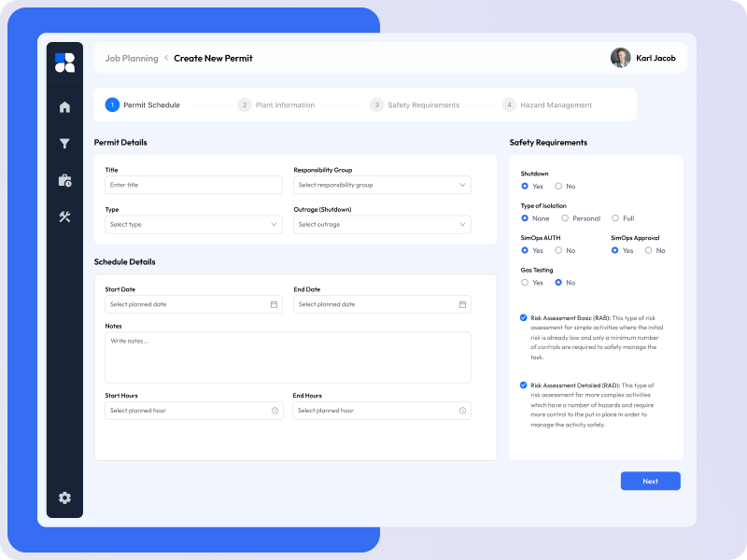The width and height of the screenshot is (747, 560).
Task: Select the wrench tools icon in sidebar
Action: (64, 217)
